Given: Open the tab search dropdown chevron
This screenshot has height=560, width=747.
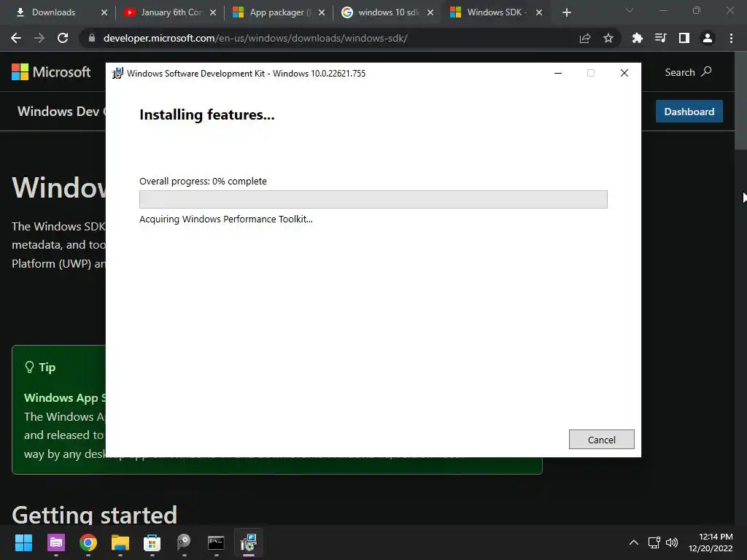Looking at the screenshot, I should coord(630,10).
